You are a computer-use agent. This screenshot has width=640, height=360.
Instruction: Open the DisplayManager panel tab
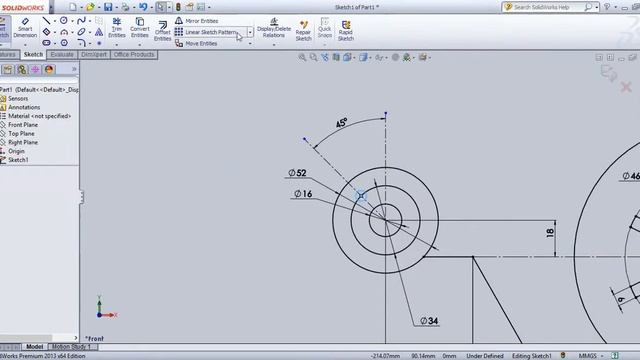[x=49, y=70]
